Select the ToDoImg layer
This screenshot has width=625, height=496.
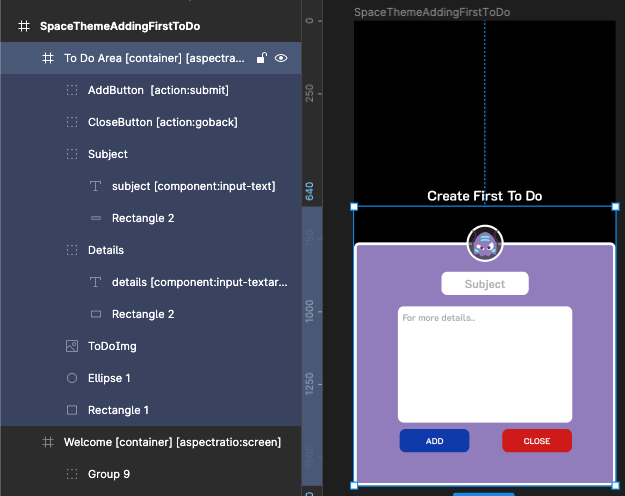click(151, 346)
